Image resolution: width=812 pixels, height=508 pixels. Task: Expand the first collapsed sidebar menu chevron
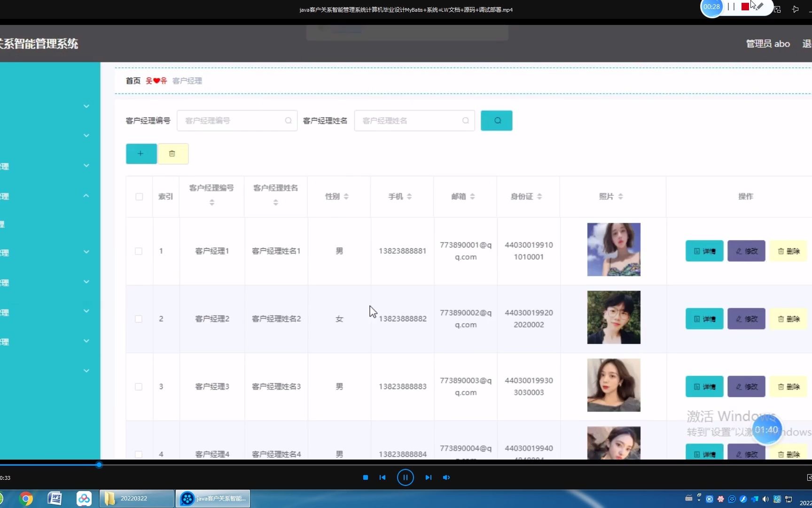click(x=86, y=106)
